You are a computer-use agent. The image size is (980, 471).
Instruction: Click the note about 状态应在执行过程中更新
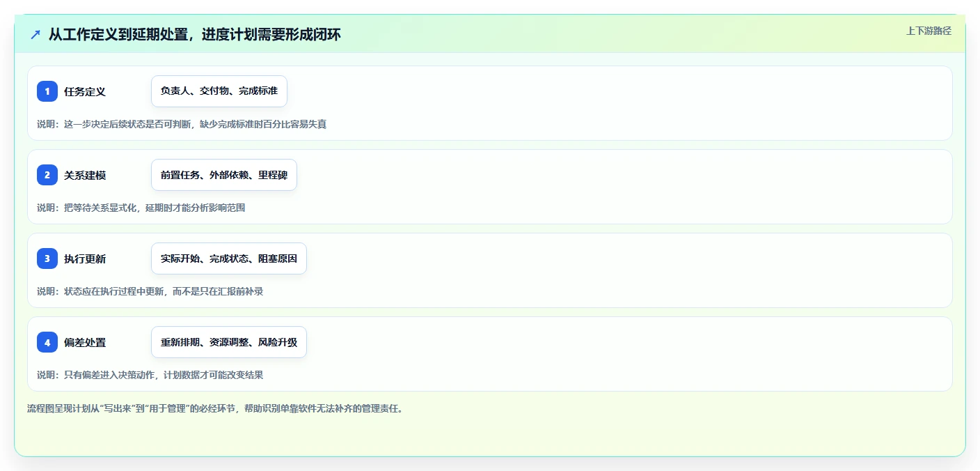150,291
